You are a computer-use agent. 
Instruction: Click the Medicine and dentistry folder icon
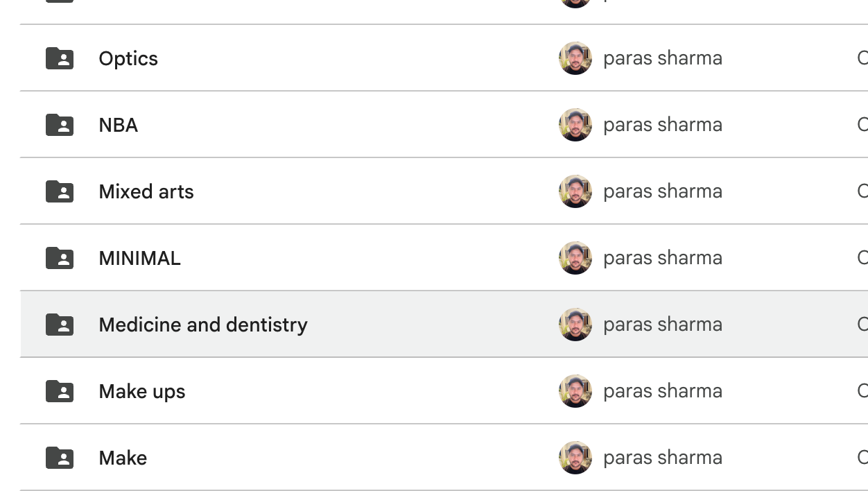point(60,325)
